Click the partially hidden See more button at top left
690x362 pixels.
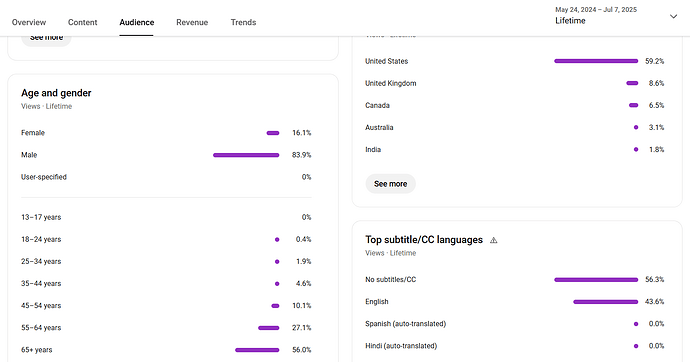(46, 40)
